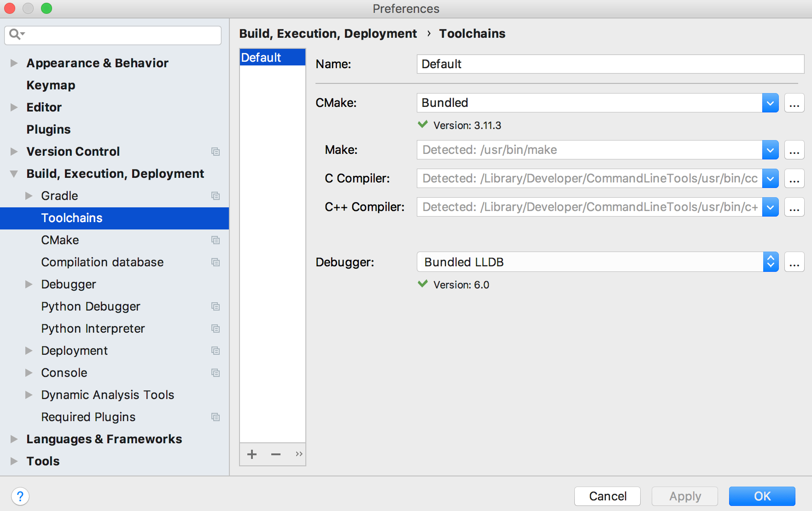The image size is (812, 511).
Task: Browse for C++ Compiler with ellipsis button
Action: [794, 207]
